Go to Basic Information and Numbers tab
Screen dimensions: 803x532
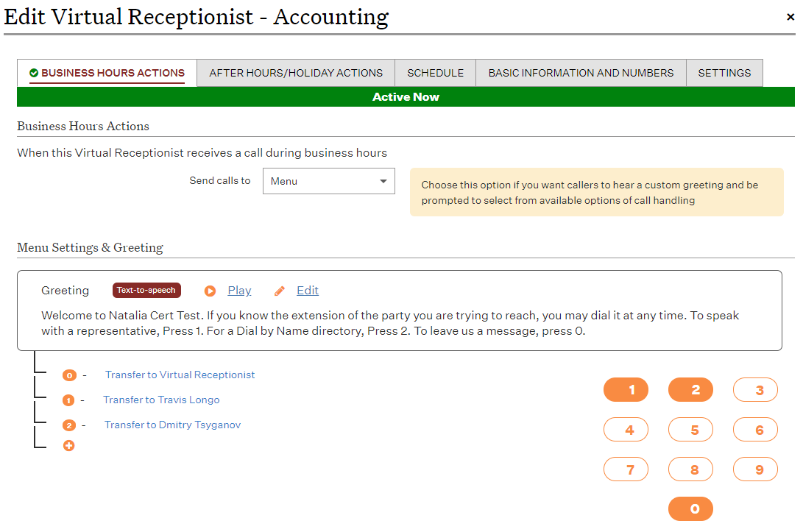581,73
